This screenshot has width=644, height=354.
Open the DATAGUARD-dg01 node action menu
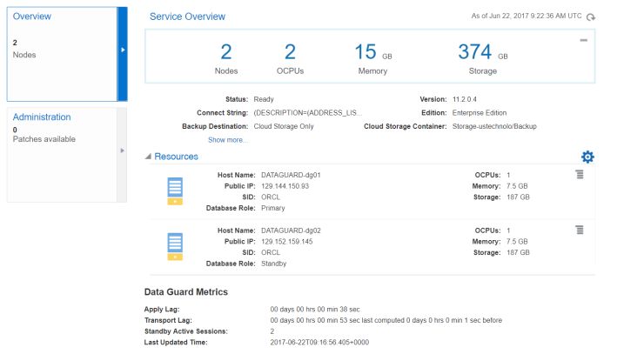(x=579, y=175)
